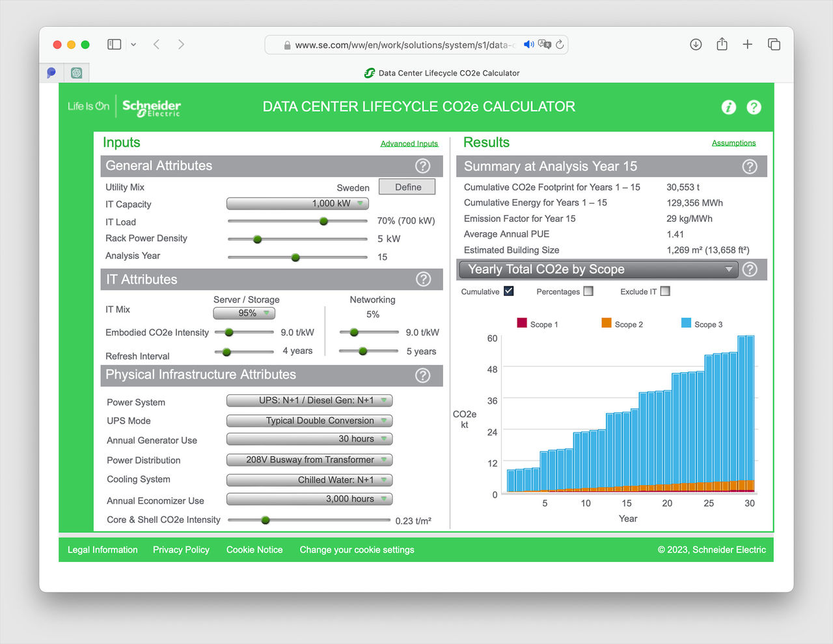This screenshot has width=833, height=644.
Task: Open Physical Infrastructure Attributes help icon
Action: click(x=423, y=375)
